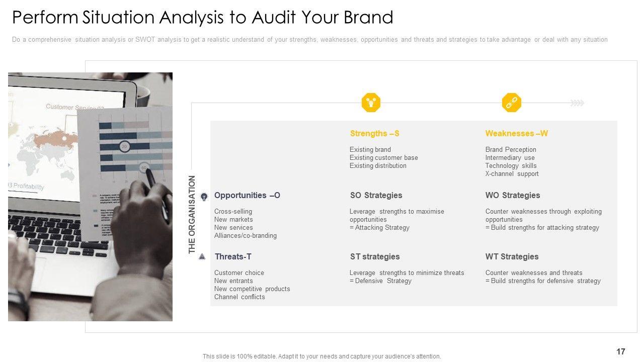
Task: Click the vertical THE ORGANISATION label
Action: (x=192, y=215)
